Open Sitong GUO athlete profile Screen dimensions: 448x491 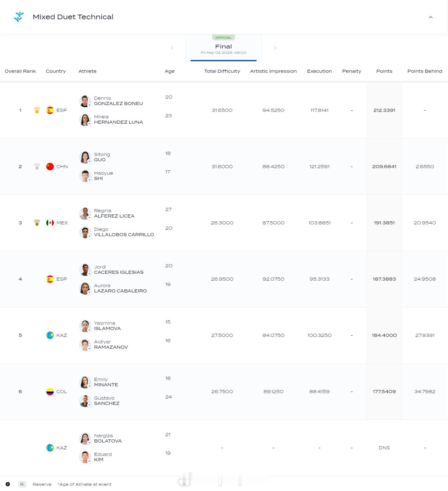[102, 157]
